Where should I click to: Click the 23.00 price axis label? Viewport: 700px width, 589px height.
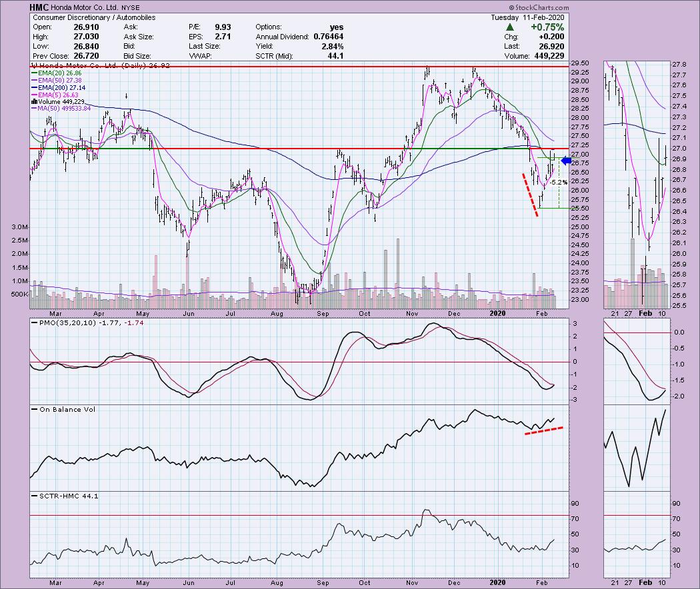(579, 299)
